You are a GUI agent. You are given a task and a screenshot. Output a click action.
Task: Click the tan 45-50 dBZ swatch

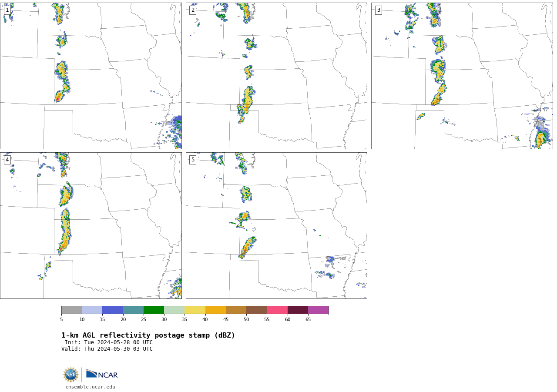[x=236, y=310]
